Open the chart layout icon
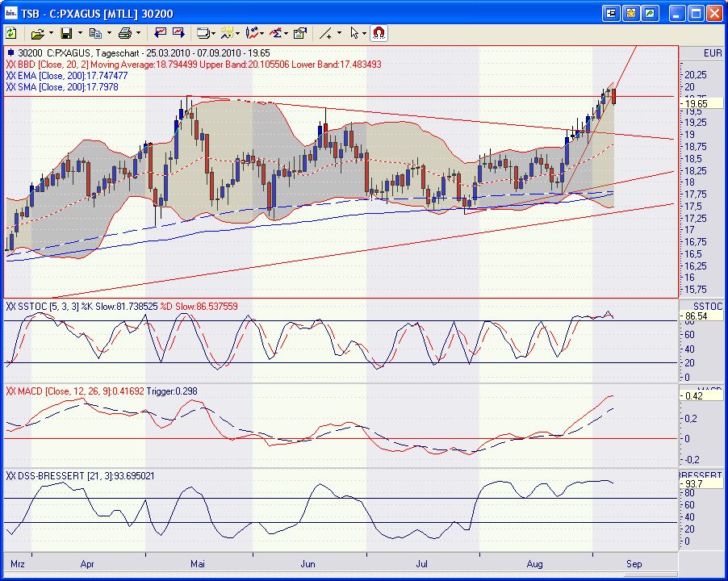Image resolution: width=728 pixels, height=581 pixels. pyautogui.click(x=204, y=33)
